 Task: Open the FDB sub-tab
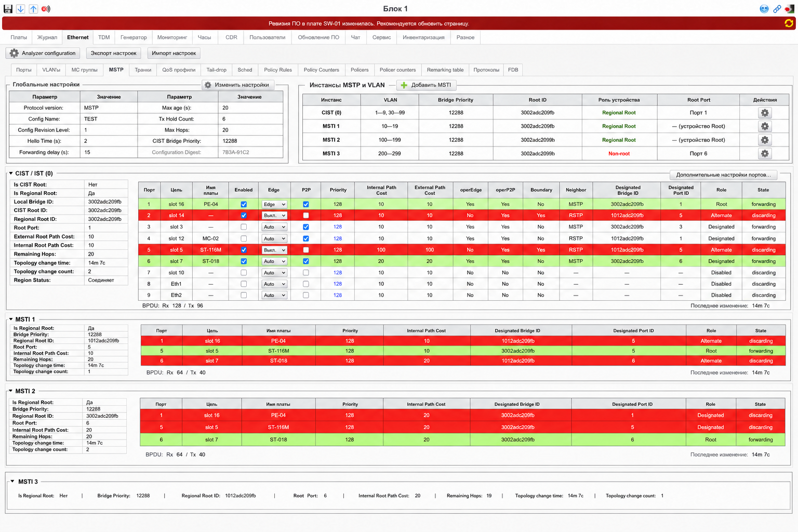click(x=513, y=70)
